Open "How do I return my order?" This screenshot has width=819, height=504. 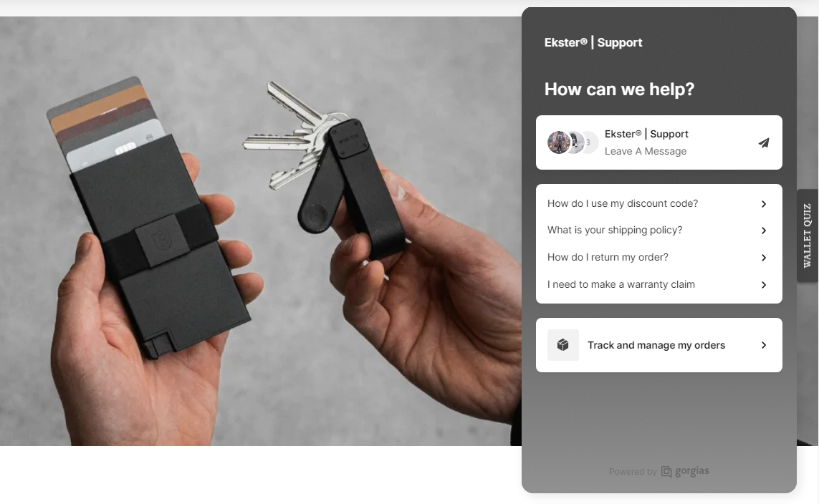tap(658, 257)
